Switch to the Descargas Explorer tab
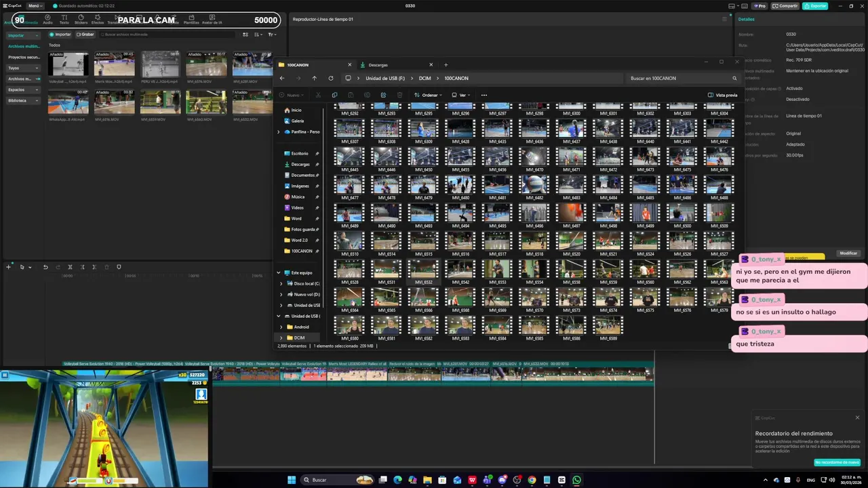Viewport: 868px width, 488px height. point(397,65)
